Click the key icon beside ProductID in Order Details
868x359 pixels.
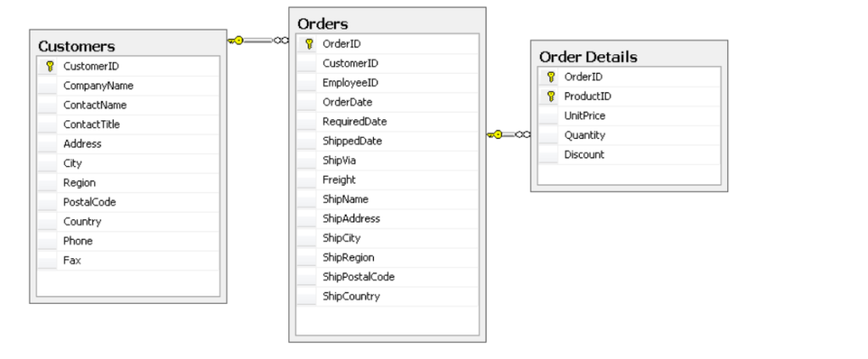click(550, 97)
